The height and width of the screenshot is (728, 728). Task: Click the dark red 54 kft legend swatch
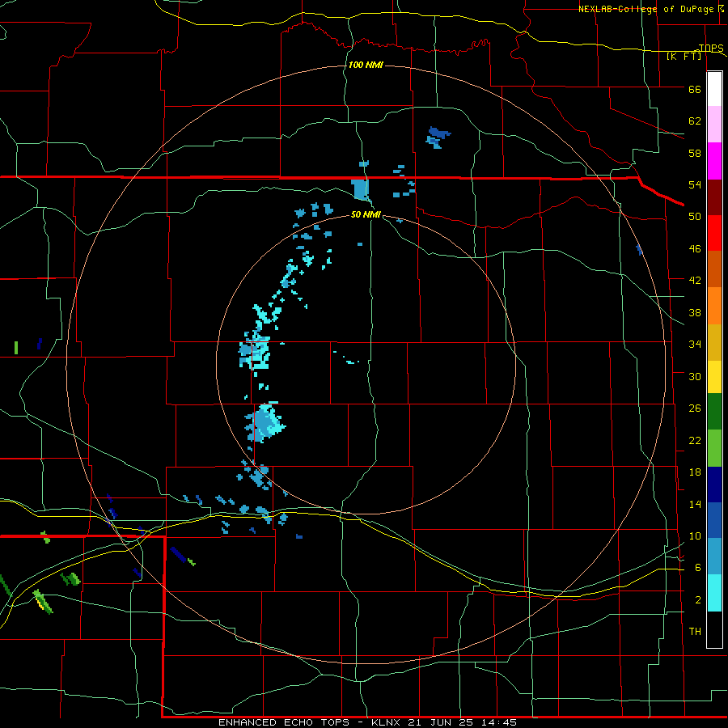point(714,197)
